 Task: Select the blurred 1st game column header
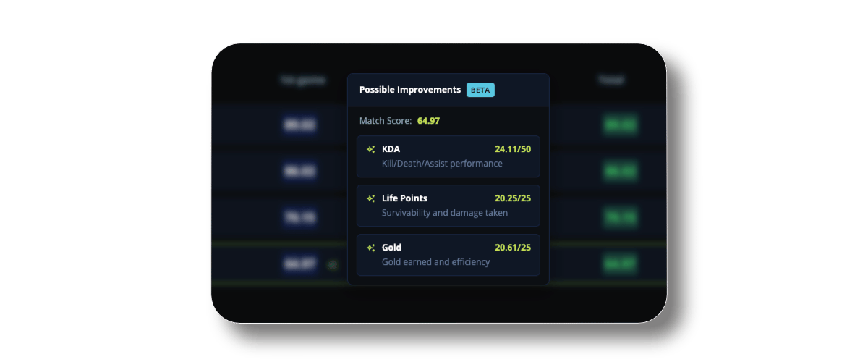pos(303,80)
